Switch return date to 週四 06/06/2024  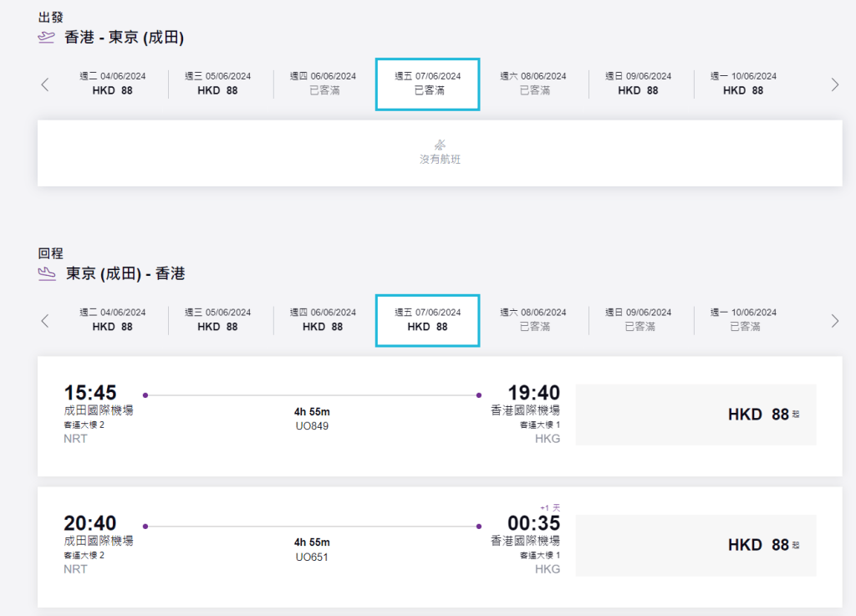click(323, 319)
